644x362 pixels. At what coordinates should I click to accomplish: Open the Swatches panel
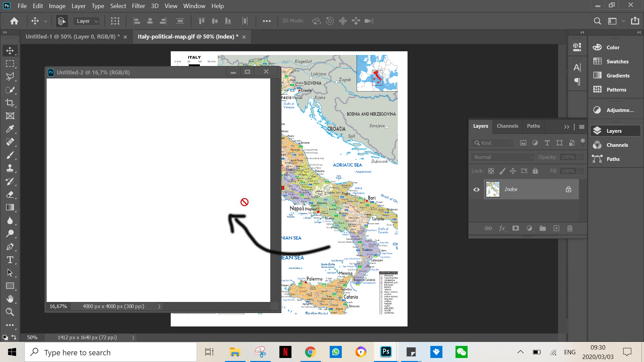[x=617, y=61]
